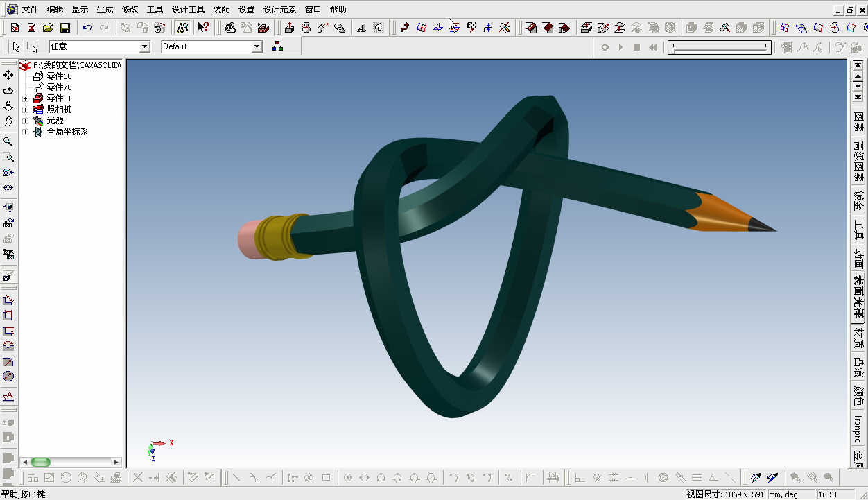The width and height of the screenshot is (868, 500).
Task: Switch to the 钣金 catalog tab
Action: [x=859, y=202]
